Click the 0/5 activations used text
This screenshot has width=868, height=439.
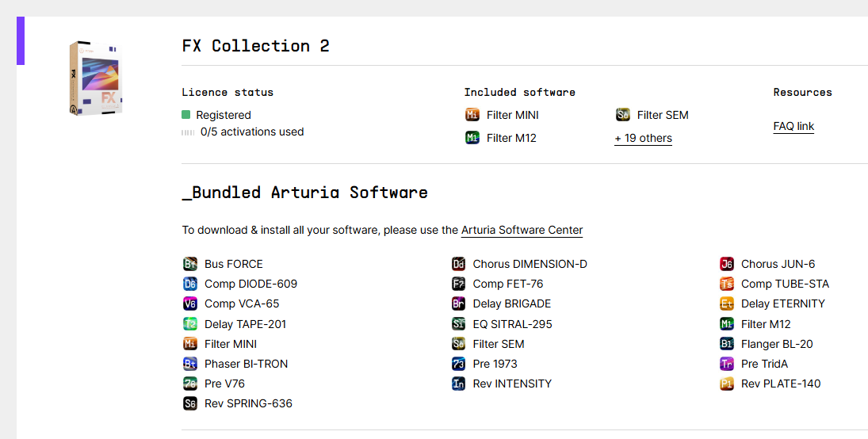(252, 132)
